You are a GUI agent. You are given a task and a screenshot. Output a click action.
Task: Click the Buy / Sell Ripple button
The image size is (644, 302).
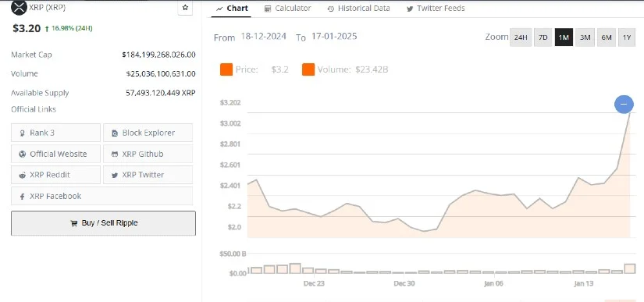pyautogui.click(x=104, y=223)
